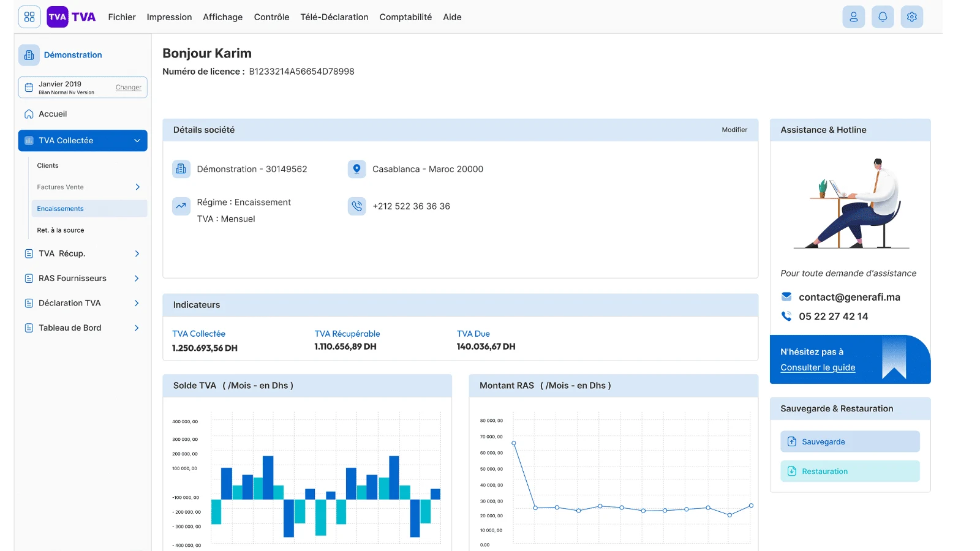Open the Fichier menu
This screenshot has width=980, height=551.
pos(122,17)
